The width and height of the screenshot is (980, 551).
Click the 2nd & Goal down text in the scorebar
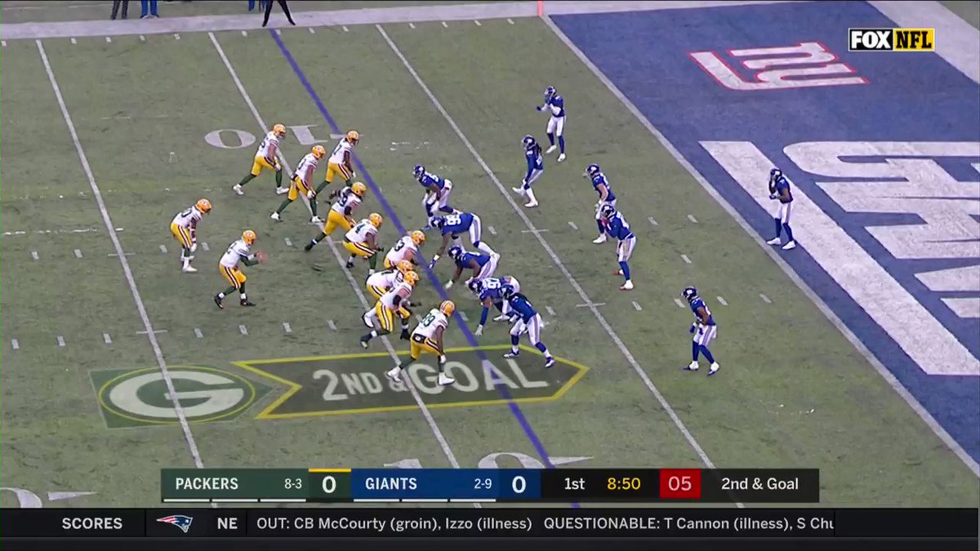coord(759,484)
